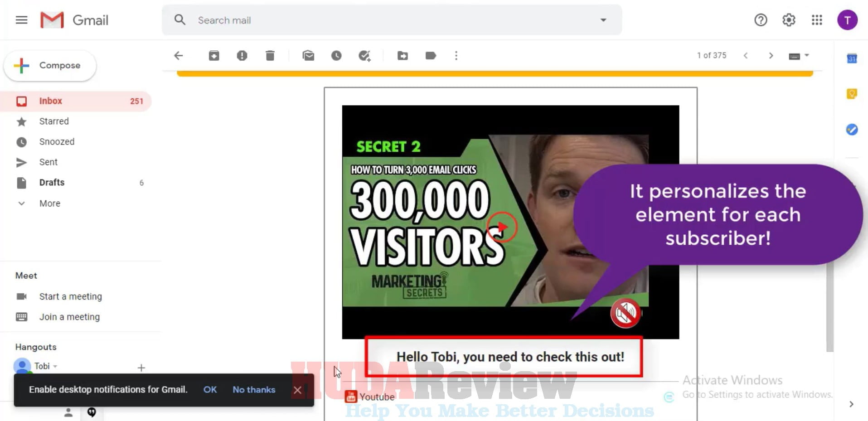
Task: Open Google Keep side panel
Action: 852,94
